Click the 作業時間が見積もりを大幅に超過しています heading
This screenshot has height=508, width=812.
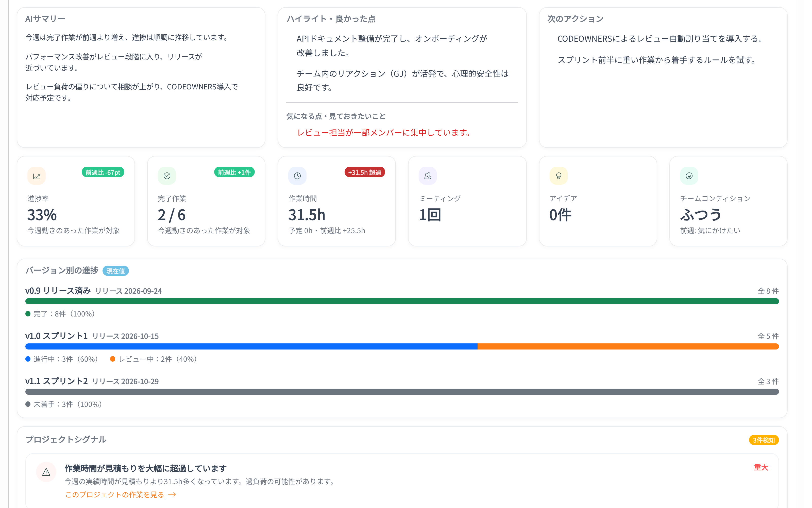point(146,468)
